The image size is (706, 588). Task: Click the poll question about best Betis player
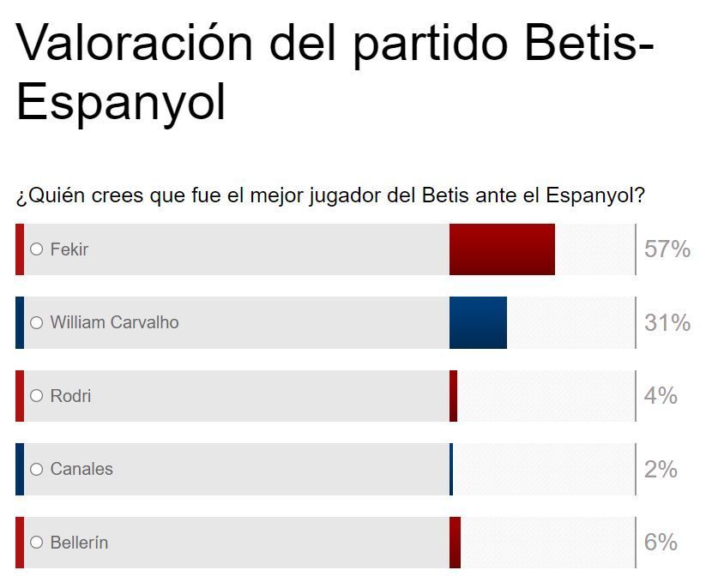point(330,195)
